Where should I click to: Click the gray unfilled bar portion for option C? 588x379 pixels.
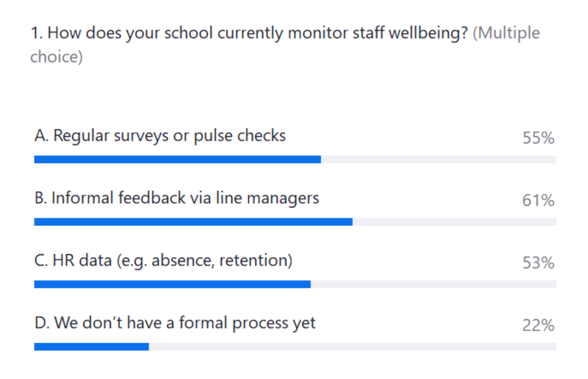[x=433, y=284]
